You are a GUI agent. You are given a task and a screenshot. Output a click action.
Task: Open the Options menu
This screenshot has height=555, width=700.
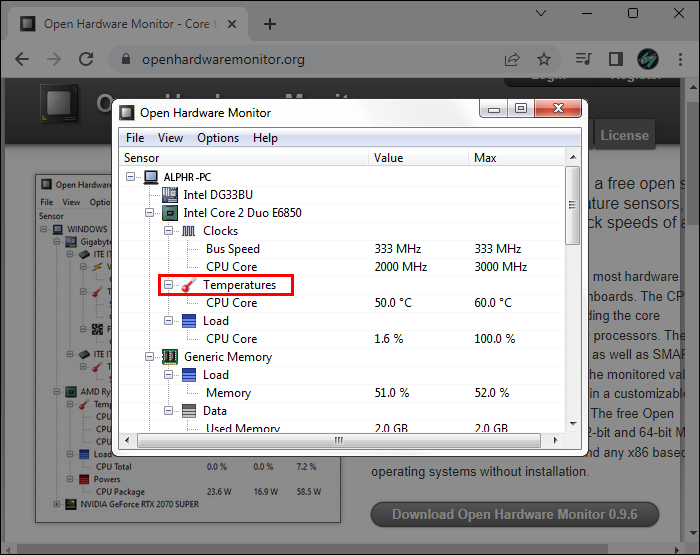(218, 138)
